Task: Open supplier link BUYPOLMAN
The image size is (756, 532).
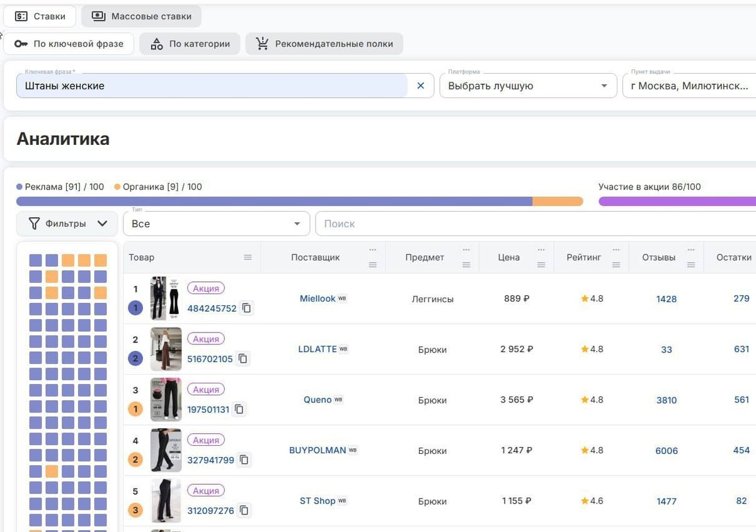Action: tap(318, 450)
